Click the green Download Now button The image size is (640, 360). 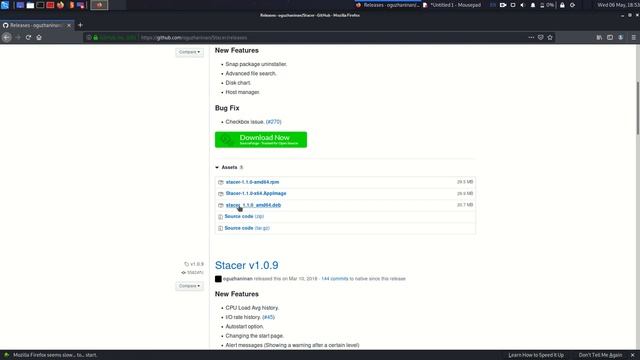(261, 140)
